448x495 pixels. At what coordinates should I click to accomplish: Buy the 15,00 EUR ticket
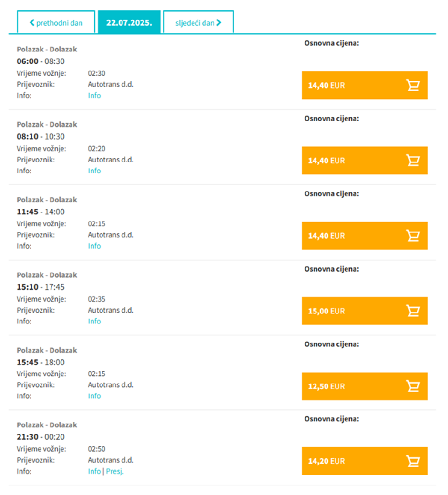[x=364, y=311]
